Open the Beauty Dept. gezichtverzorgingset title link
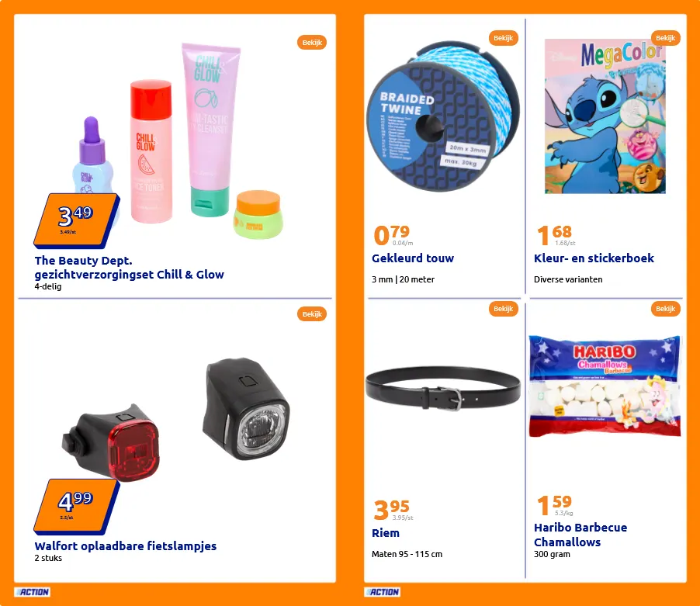 (129, 267)
